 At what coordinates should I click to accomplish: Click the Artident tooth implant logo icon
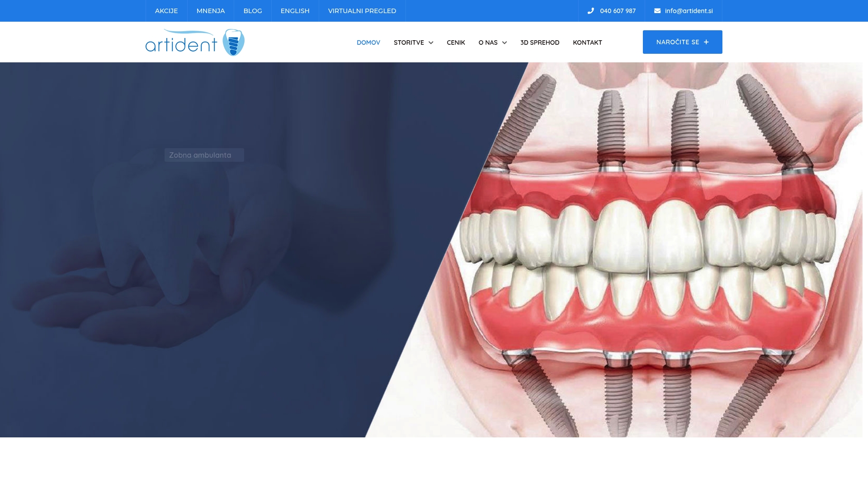[x=233, y=42]
